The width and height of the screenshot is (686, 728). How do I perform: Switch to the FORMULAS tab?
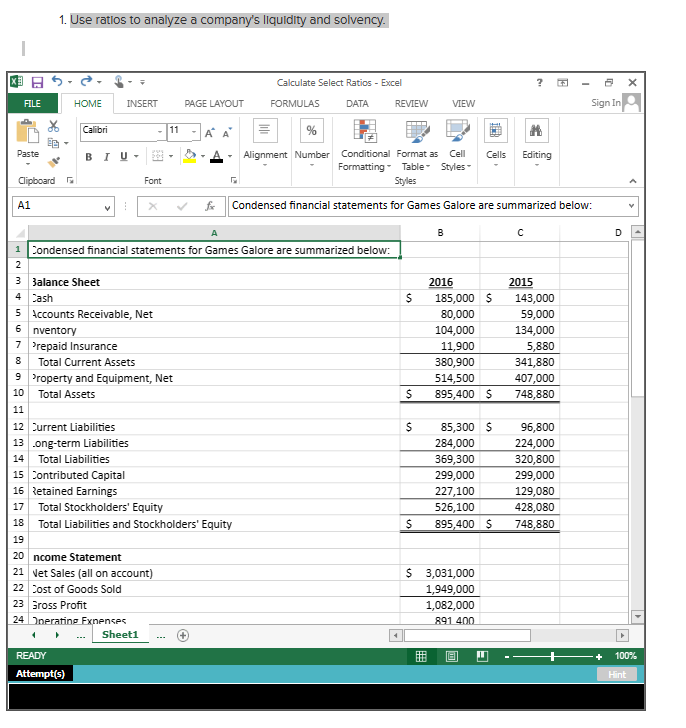pos(295,104)
